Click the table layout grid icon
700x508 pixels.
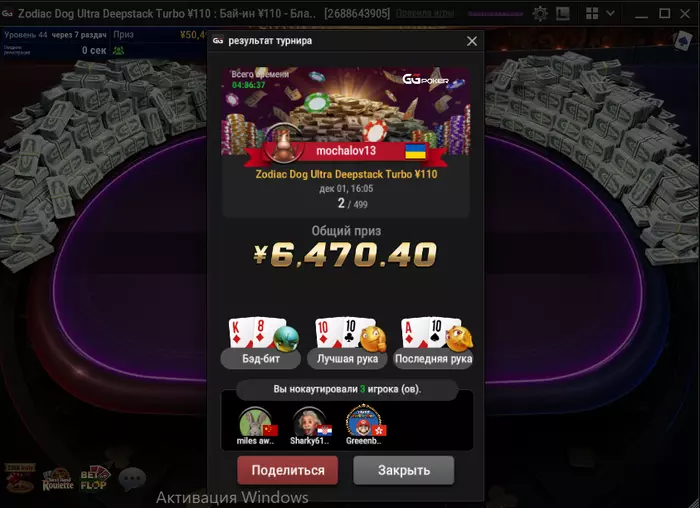click(x=592, y=13)
